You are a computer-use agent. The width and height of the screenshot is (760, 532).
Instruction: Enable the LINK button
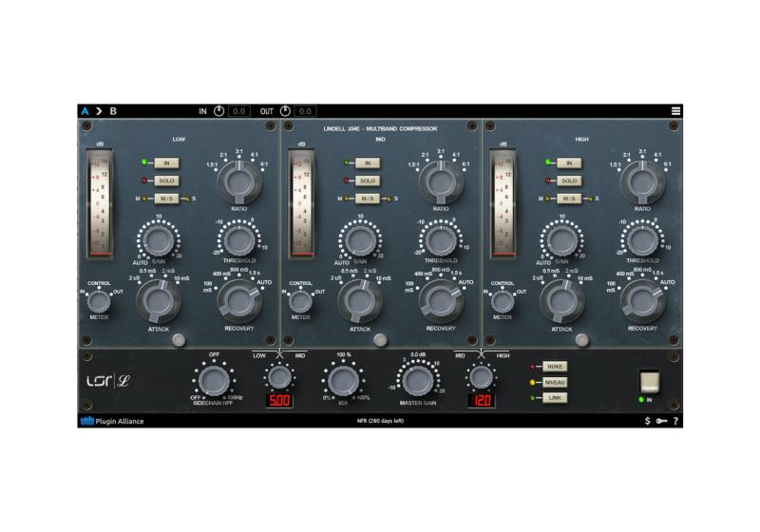coord(555,398)
